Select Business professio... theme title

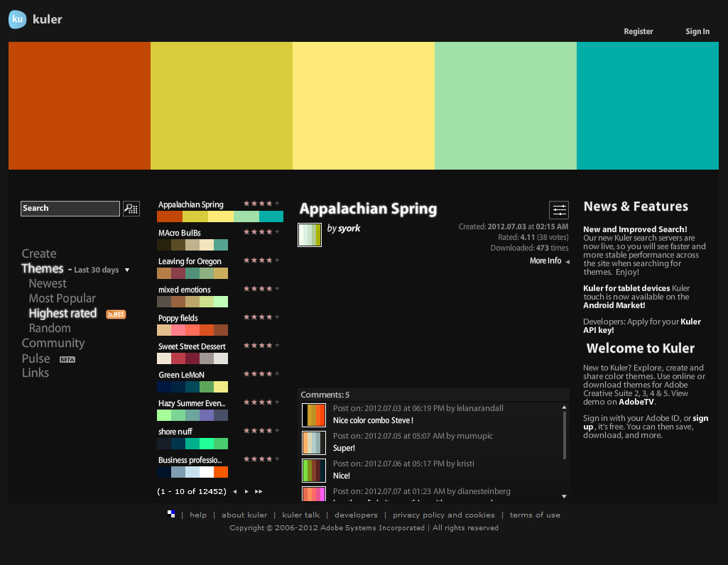pos(190,460)
